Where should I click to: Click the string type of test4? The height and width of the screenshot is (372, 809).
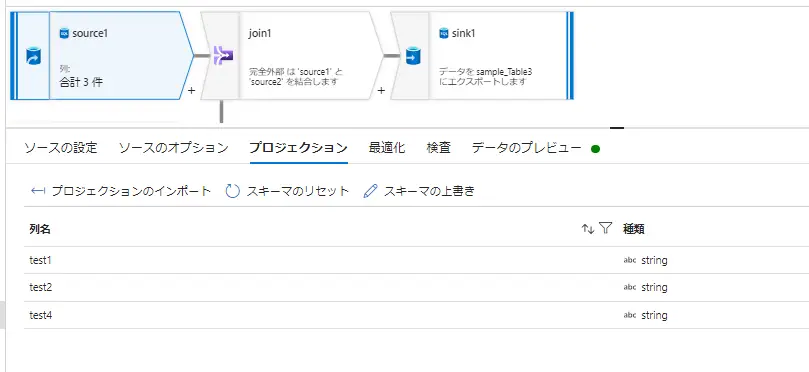pos(654,315)
